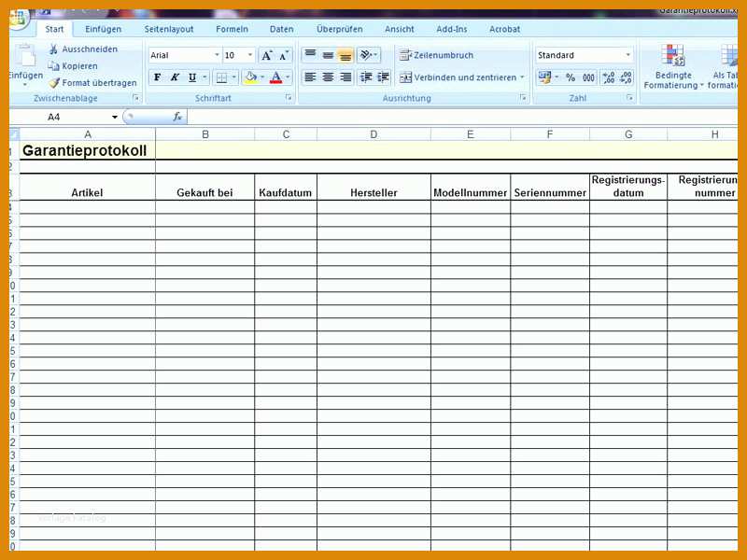Click the Kopieren copy icon

[x=53, y=66]
